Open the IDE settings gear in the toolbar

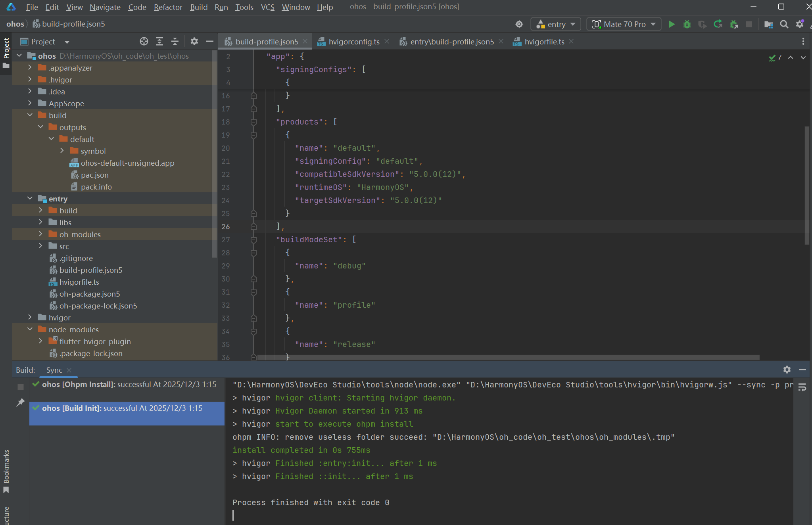pyautogui.click(x=800, y=24)
